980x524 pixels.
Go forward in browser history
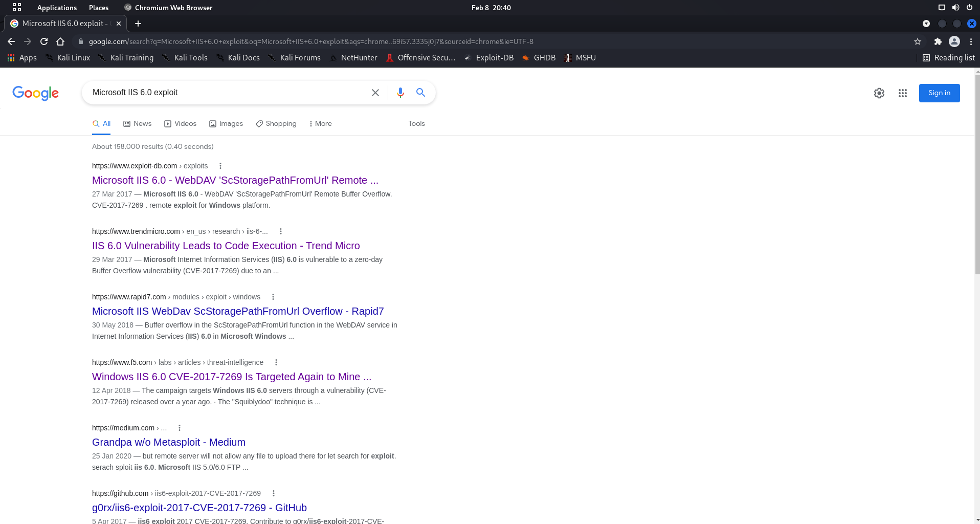pos(28,41)
